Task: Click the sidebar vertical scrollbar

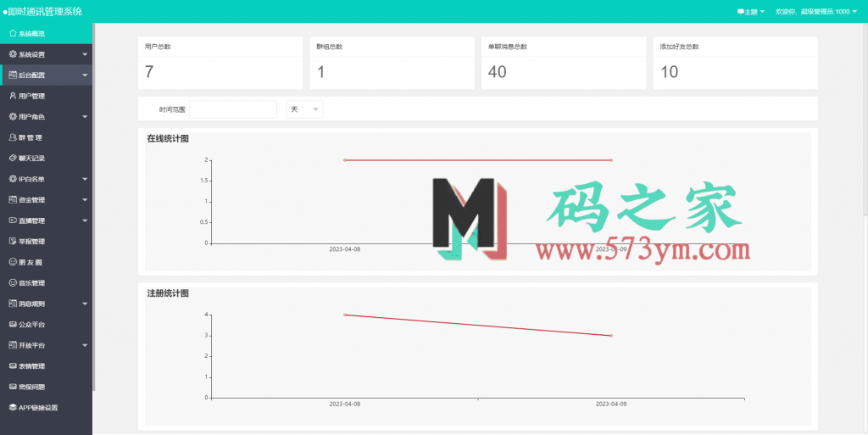Action: pyautogui.click(x=94, y=207)
